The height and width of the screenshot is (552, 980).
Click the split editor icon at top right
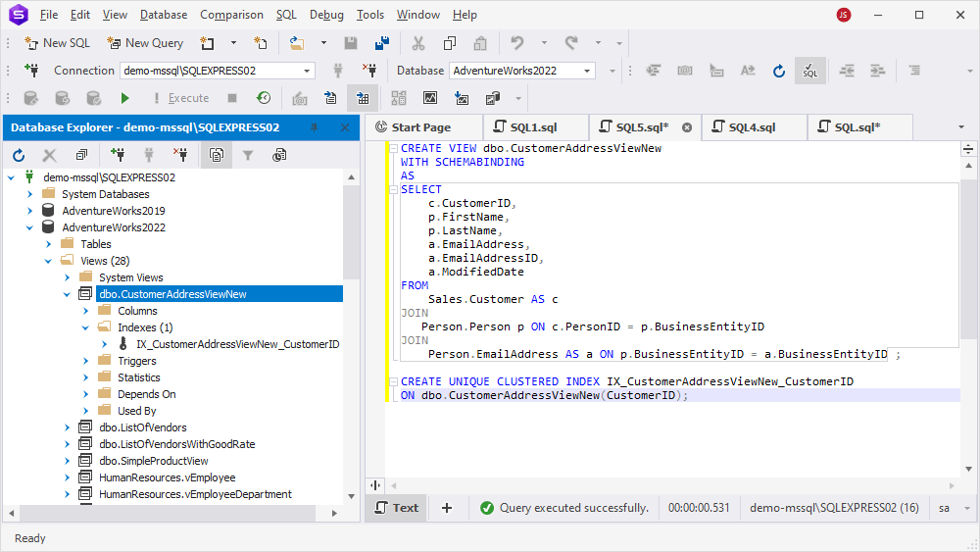968,149
